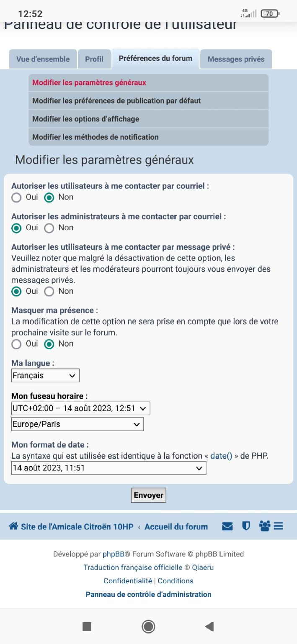Click the home icon in footer breadcrumb
The height and width of the screenshot is (644, 297).
13,526
